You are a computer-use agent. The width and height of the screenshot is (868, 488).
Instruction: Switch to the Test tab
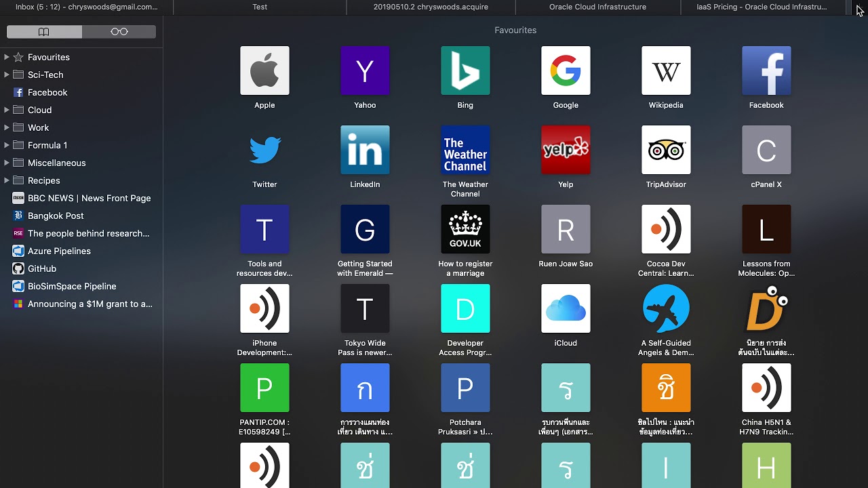pos(260,7)
